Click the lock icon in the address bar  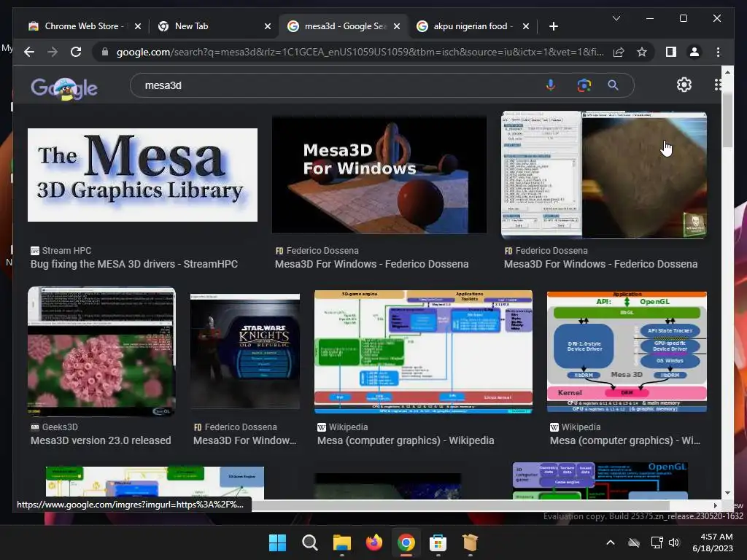[105, 52]
